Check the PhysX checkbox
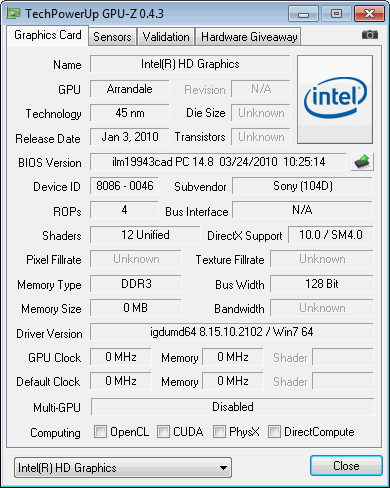Screen dimensions: 390x488 point(219,431)
